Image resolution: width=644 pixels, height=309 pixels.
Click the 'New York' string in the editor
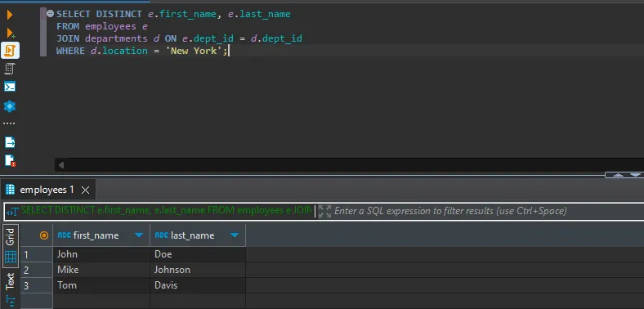coord(194,51)
